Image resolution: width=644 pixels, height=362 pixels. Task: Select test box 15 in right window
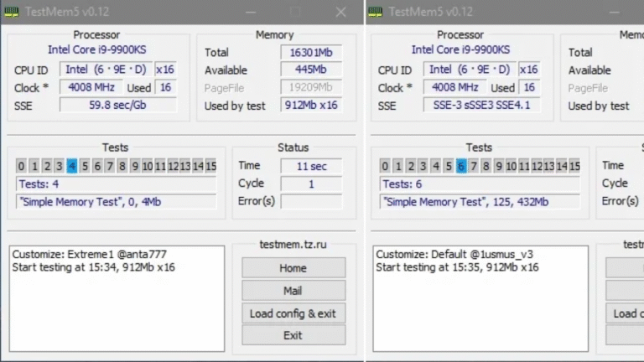tap(574, 166)
